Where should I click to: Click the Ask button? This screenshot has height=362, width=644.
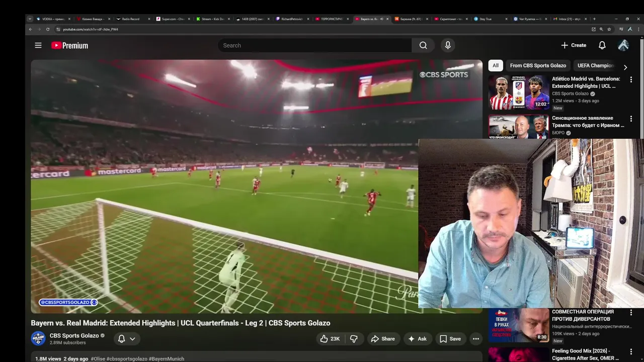(x=417, y=339)
